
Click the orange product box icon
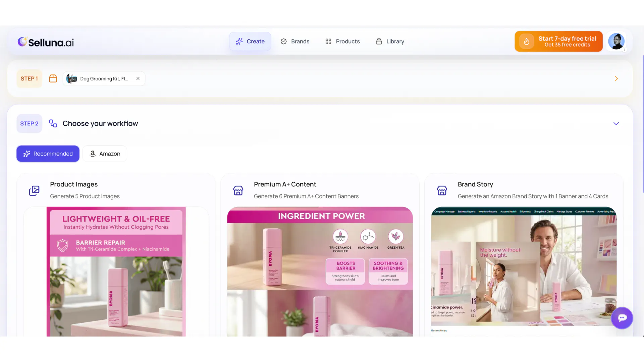click(x=53, y=78)
